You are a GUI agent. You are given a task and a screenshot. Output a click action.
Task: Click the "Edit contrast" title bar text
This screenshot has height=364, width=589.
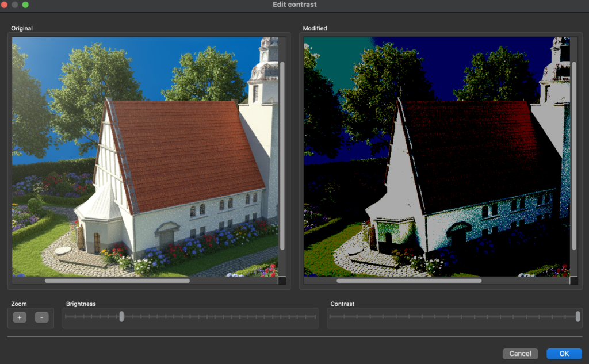point(294,5)
